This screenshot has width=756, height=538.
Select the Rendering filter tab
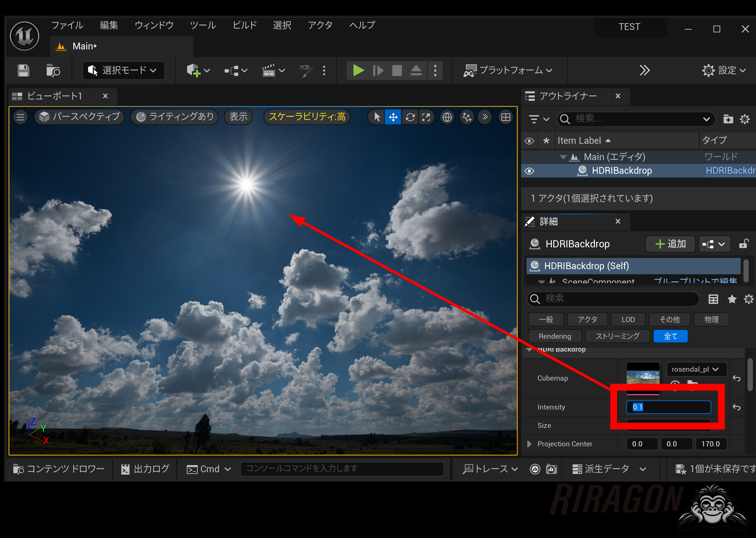(x=555, y=336)
